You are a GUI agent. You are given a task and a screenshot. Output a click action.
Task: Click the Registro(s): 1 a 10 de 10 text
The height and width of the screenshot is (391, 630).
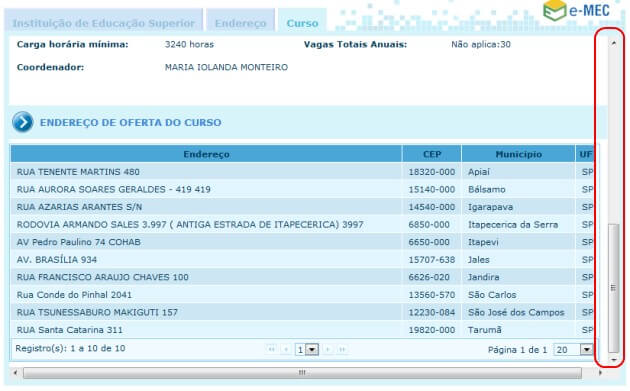click(x=70, y=348)
